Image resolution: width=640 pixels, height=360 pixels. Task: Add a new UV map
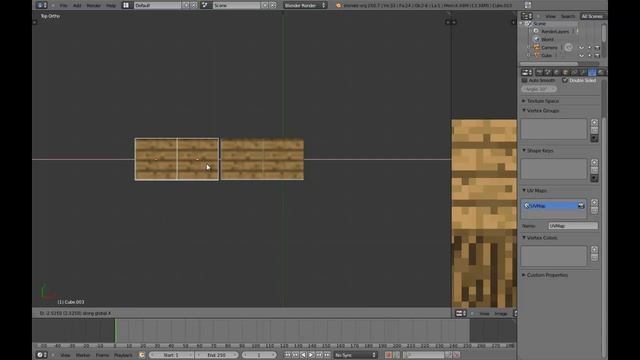click(x=594, y=202)
